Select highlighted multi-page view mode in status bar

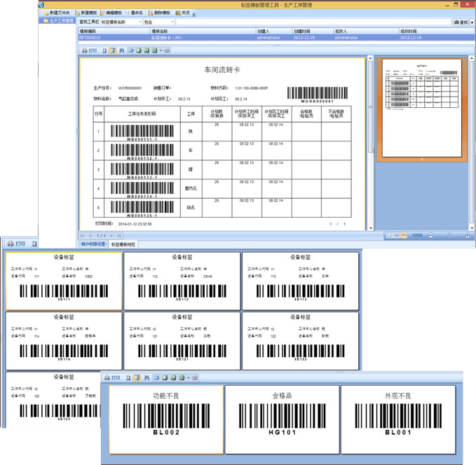404,235
